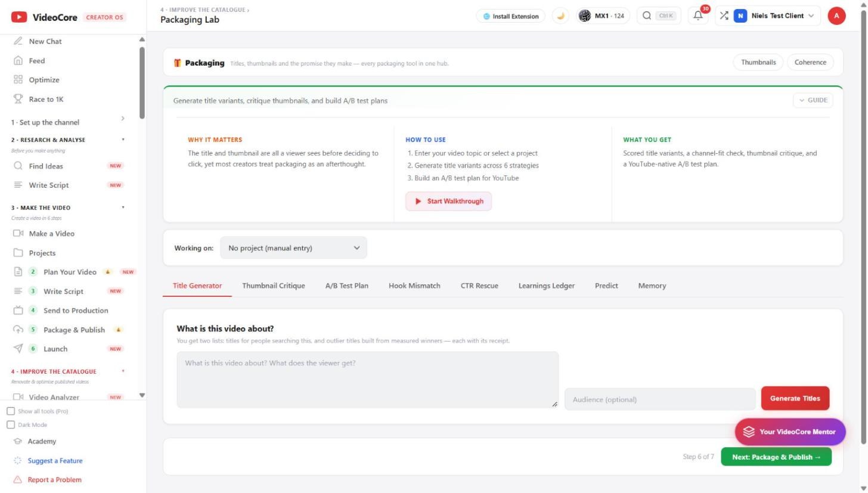868x493 pixels.
Task: Open notifications bell with 30 badge
Action: [699, 15]
